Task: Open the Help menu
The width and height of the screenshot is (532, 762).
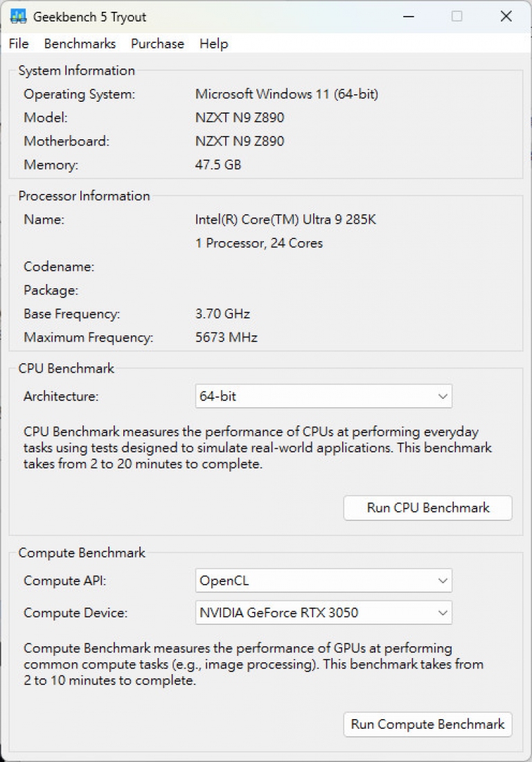Action: point(214,44)
